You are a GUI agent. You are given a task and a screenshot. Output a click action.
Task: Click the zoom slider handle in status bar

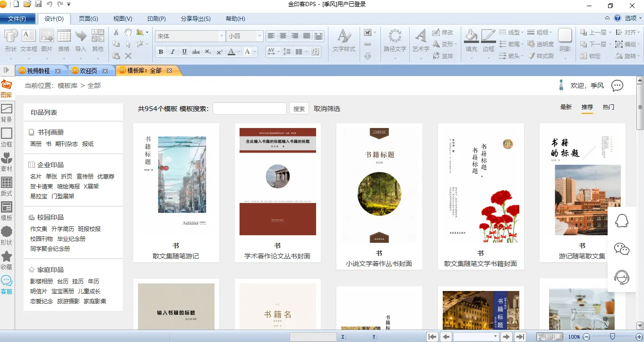pyautogui.click(x=613, y=337)
